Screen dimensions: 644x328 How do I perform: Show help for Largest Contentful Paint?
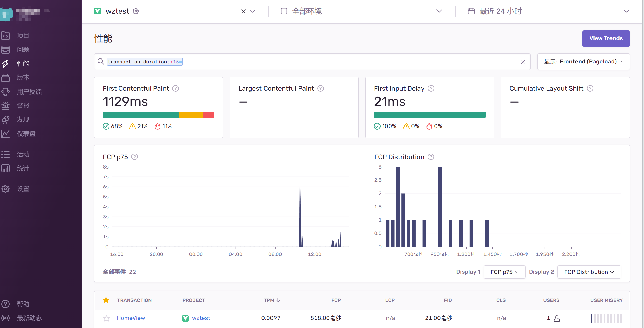320,88
